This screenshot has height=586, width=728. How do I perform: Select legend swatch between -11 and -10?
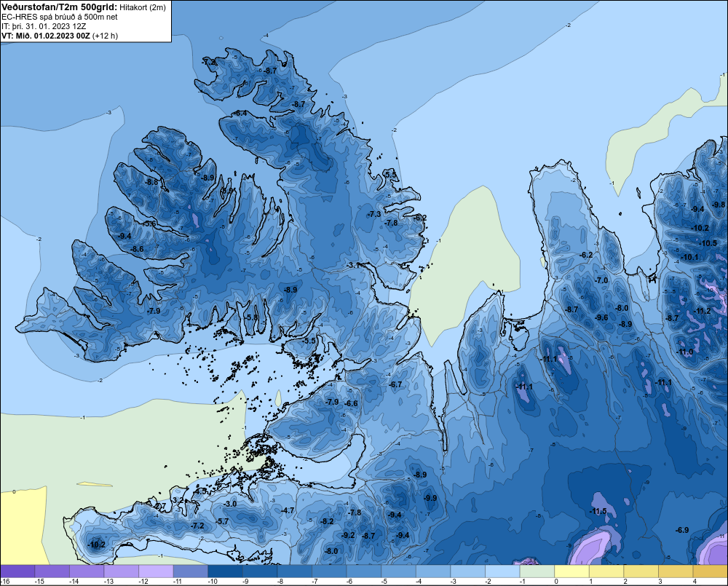click(x=190, y=571)
